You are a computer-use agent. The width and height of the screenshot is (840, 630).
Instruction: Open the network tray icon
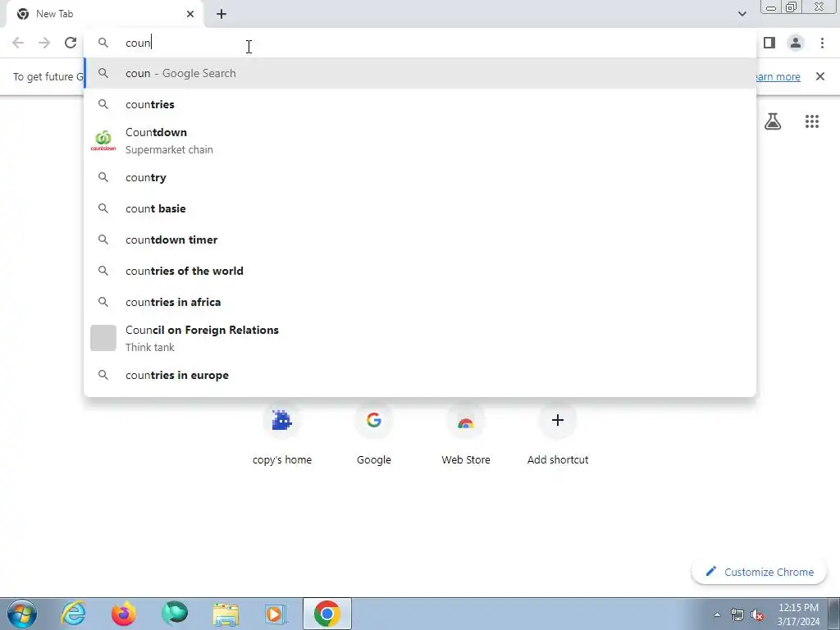point(737,614)
